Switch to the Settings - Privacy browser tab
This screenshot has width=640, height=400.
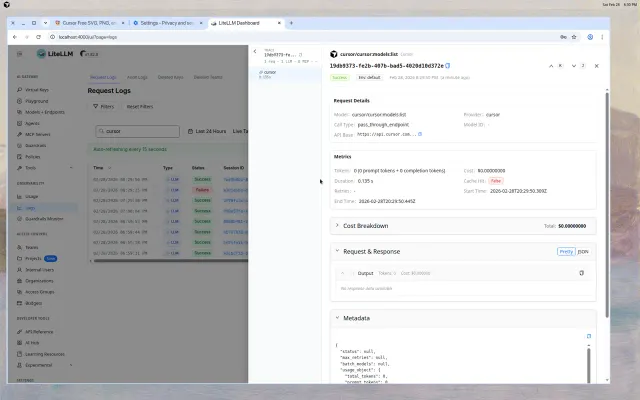click(x=168, y=23)
